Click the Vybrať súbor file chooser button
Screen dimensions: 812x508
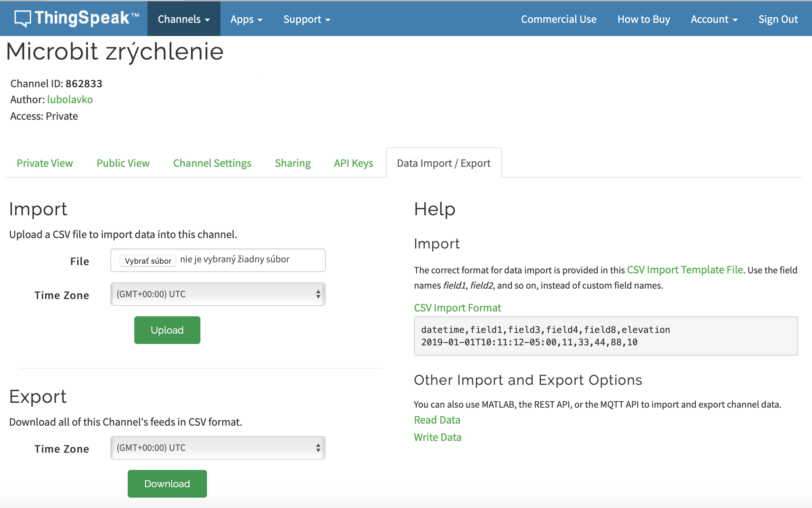(x=148, y=261)
